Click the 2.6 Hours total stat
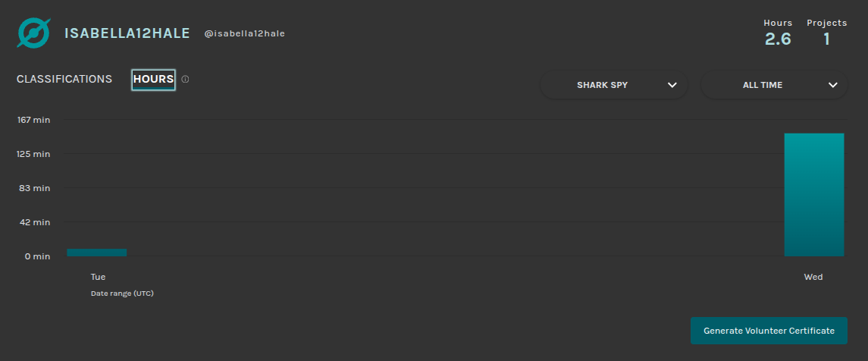Image resolution: width=868 pixels, height=361 pixels. pos(778,39)
